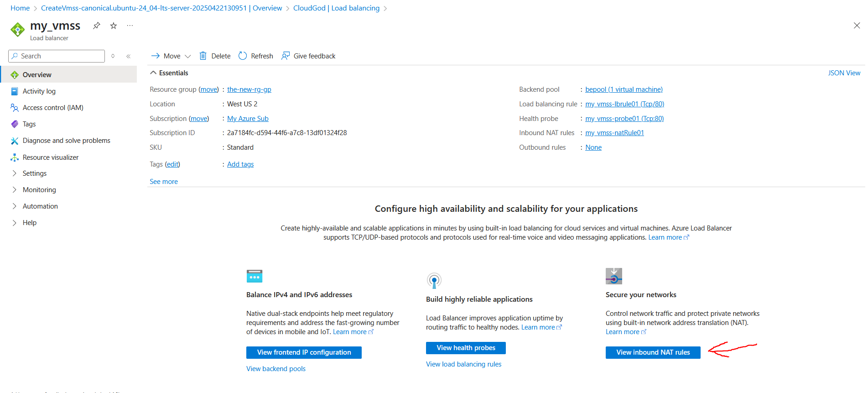
Task: Click the my_vmss load balancer logo icon
Action: point(18,30)
